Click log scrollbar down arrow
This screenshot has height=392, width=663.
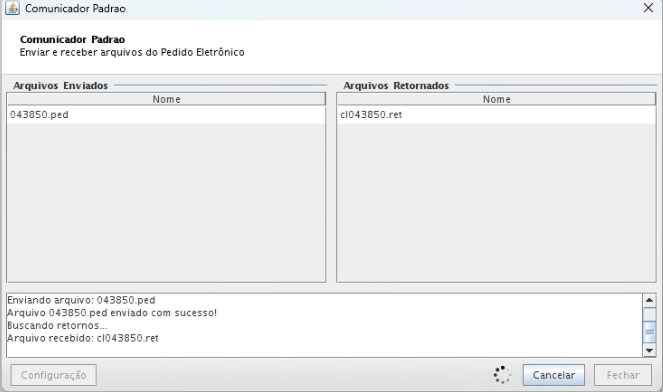click(649, 350)
